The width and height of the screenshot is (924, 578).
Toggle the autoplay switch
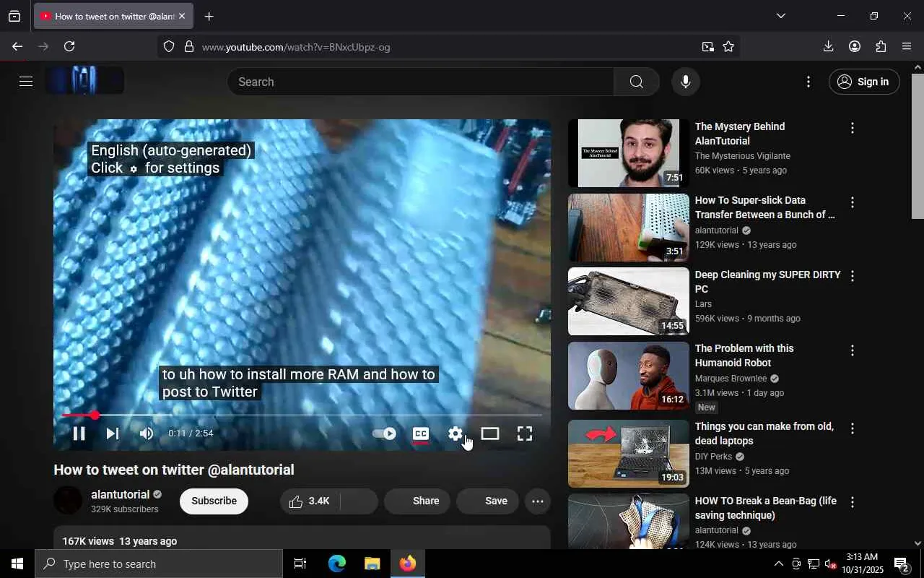coord(384,433)
